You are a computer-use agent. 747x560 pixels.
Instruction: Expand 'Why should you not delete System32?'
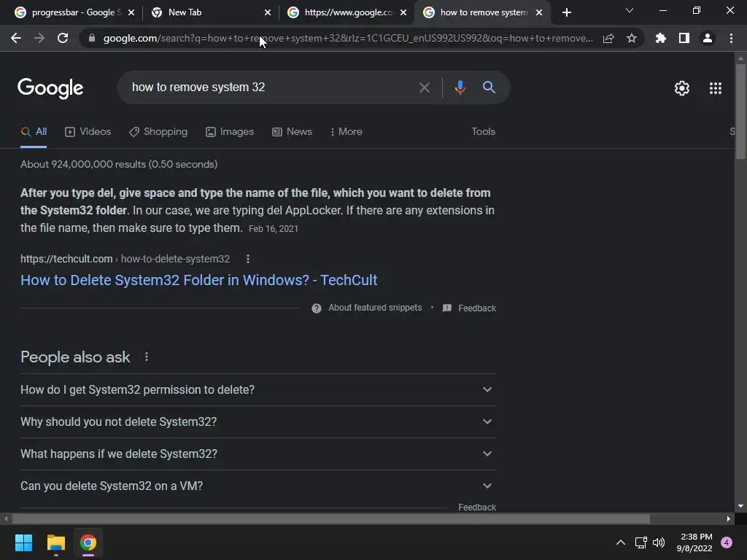point(258,422)
